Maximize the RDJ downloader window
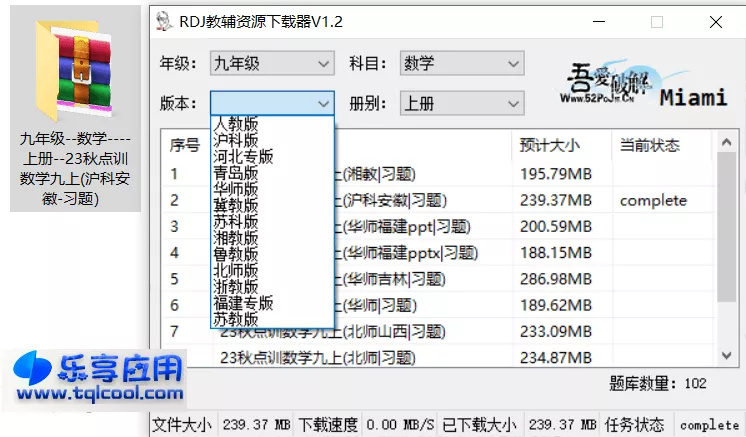 [x=657, y=22]
